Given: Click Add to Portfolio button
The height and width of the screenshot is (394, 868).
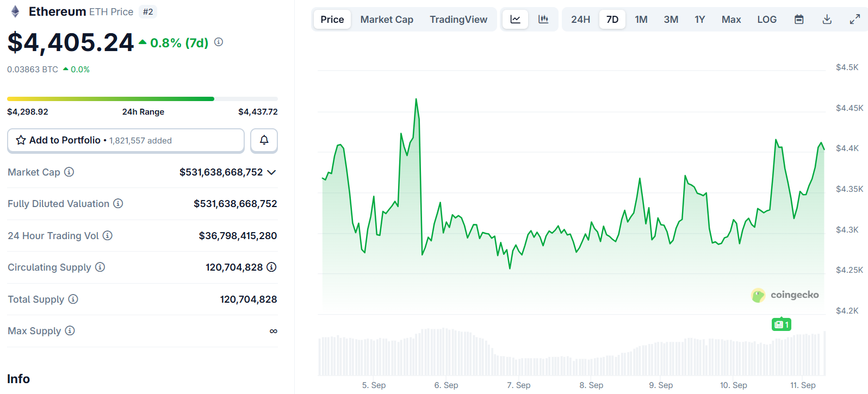Looking at the screenshot, I should tap(126, 140).
